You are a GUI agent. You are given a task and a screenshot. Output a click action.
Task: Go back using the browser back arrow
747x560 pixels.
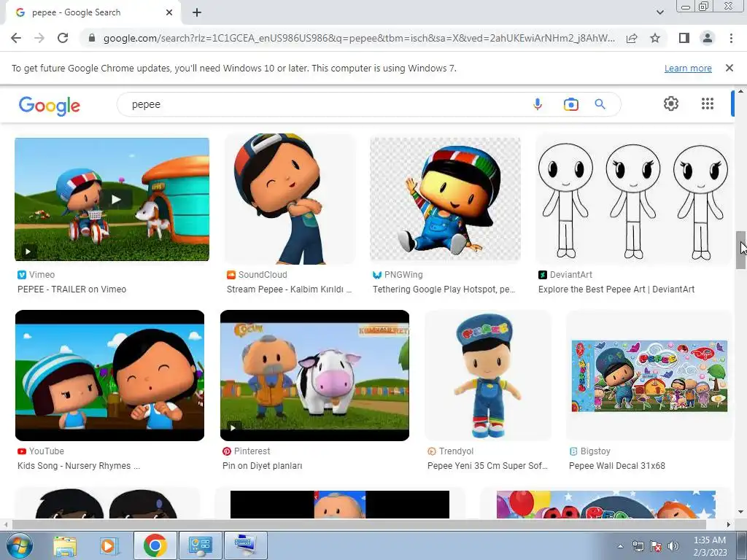coord(16,38)
